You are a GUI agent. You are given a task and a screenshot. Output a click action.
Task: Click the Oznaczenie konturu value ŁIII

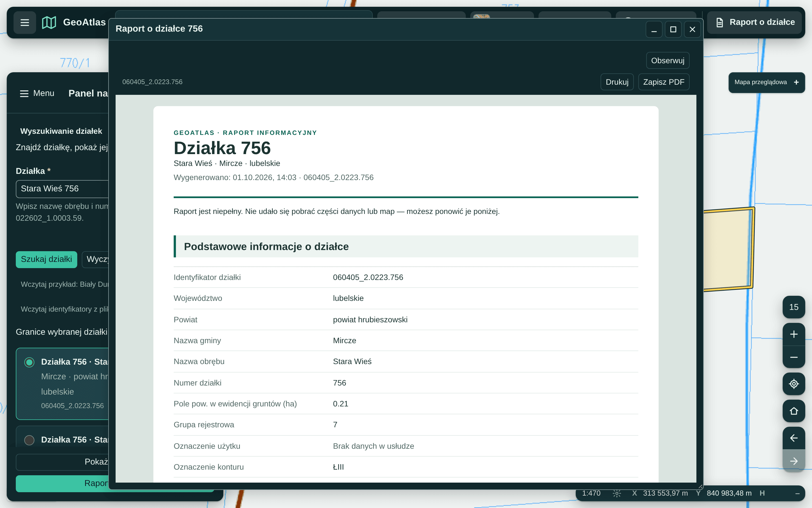click(x=338, y=467)
